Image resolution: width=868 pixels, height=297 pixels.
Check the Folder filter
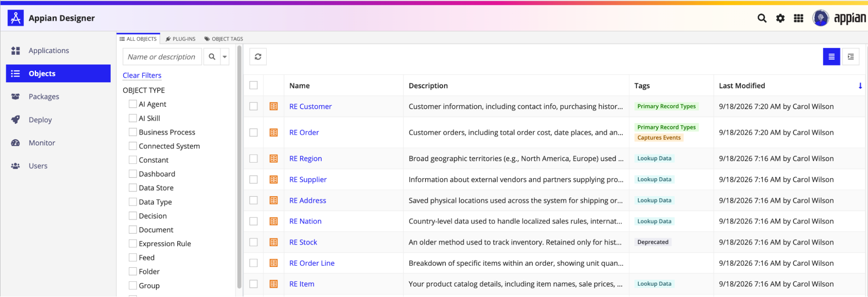click(133, 271)
